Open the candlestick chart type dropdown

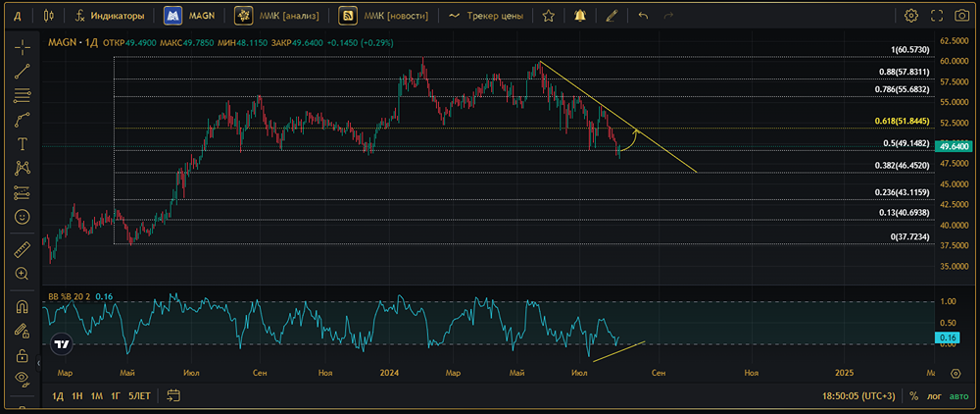(x=49, y=16)
